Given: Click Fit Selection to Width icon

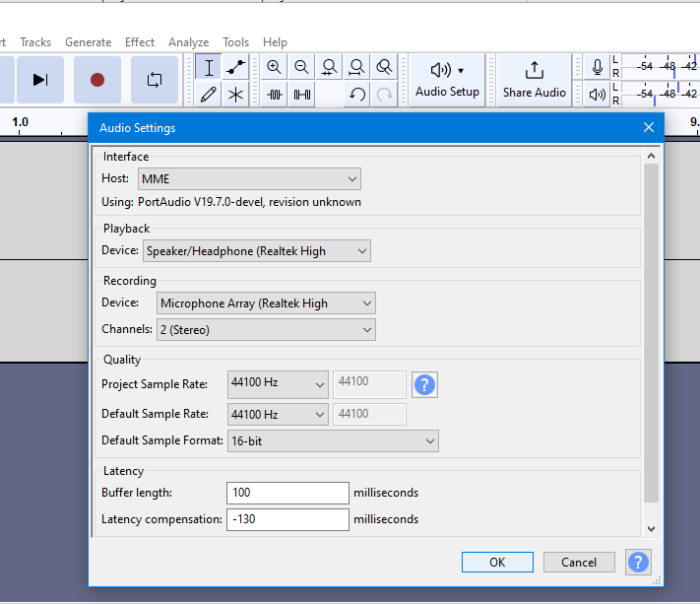Looking at the screenshot, I should coord(329,67).
